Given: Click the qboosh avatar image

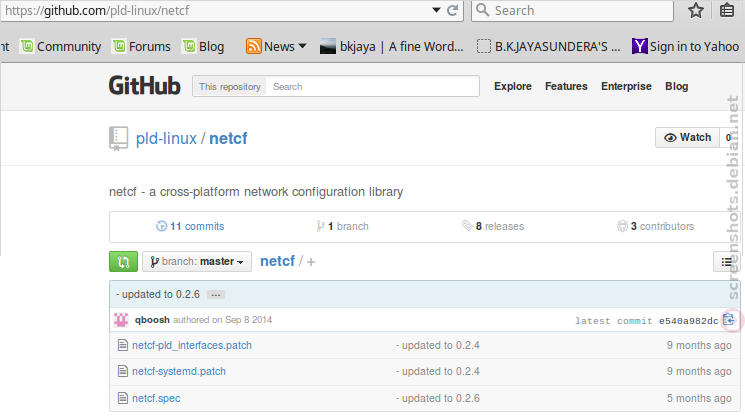Looking at the screenshot, I should (x=121, y=320).
